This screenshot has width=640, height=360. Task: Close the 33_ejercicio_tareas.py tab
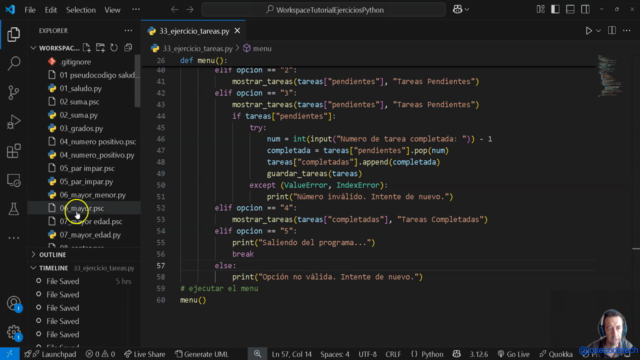coord(237,31)
